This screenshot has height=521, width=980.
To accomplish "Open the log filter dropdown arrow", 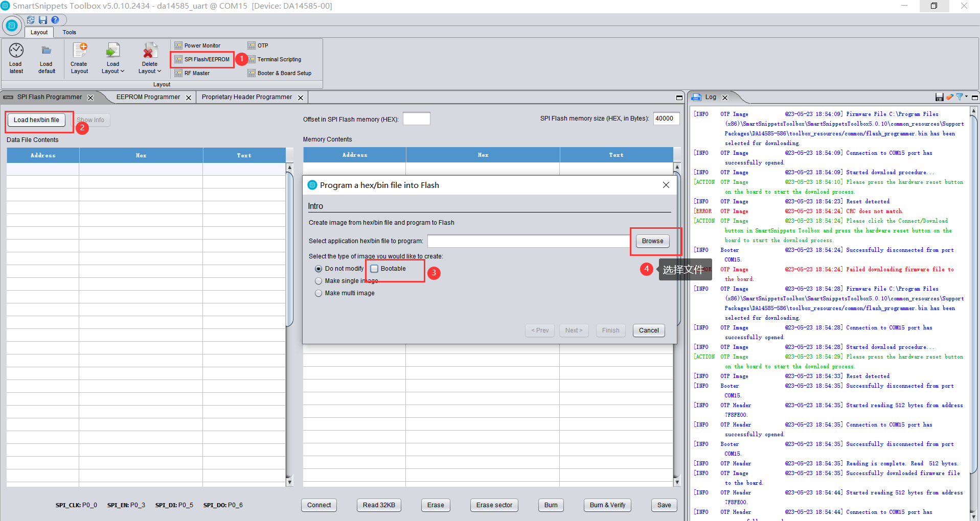I will (x=967, y=97).
